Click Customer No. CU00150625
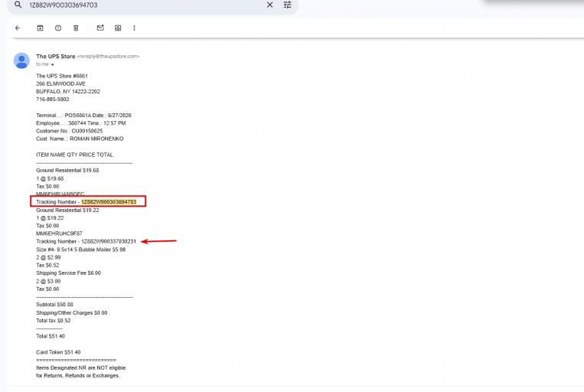 (x=70, y=131)
